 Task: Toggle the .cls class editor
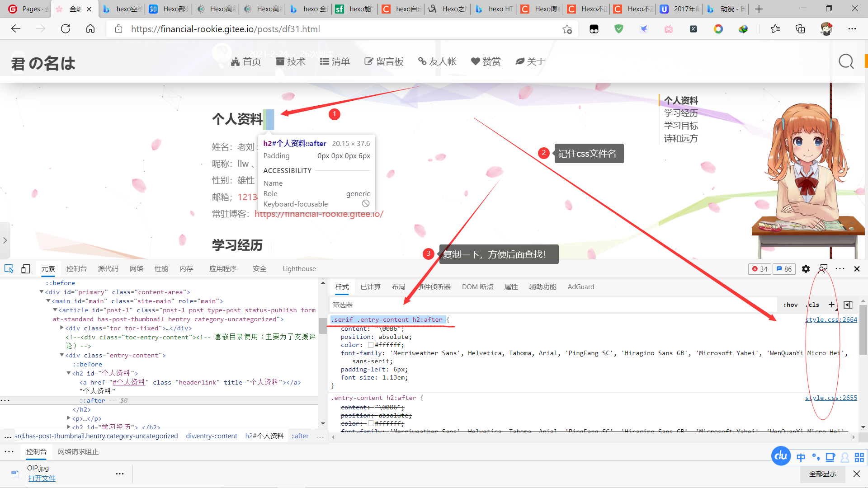pyautogui.click(x=813, y=305)
